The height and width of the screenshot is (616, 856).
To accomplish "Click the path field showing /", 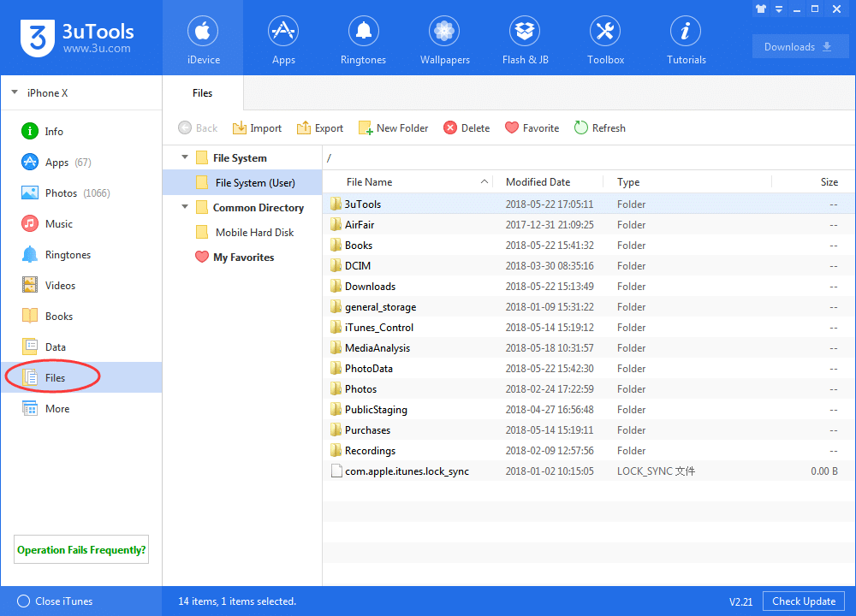I will [x=589, y=157].
